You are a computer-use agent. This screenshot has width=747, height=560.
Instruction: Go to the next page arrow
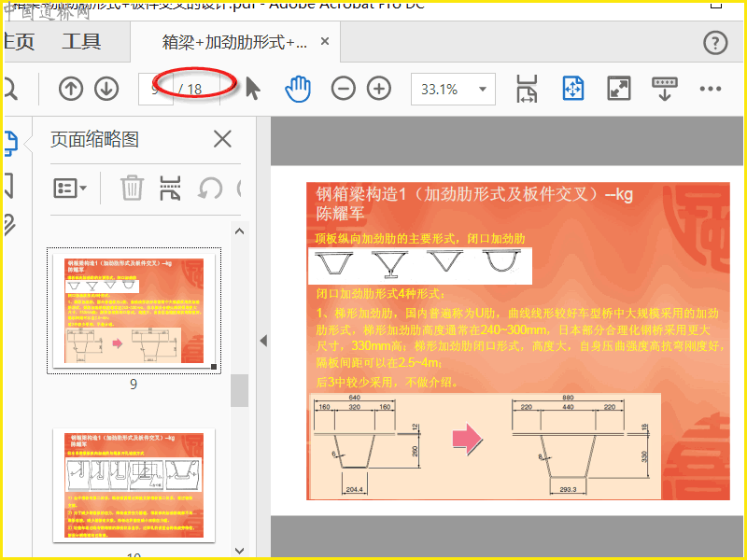coord(106,89)
